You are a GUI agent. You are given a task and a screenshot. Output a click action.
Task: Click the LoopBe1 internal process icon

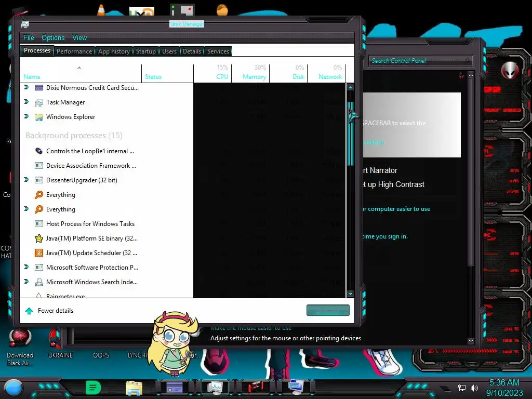coord(39,151)
